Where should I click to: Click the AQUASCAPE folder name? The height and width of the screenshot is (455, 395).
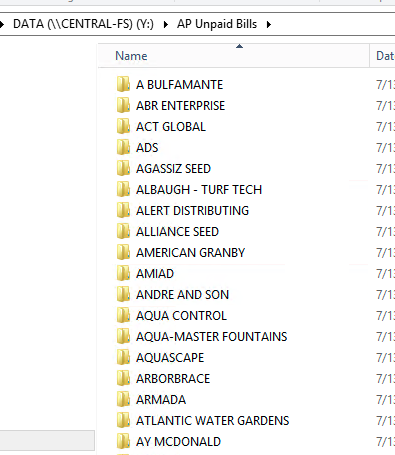[170, 358]
